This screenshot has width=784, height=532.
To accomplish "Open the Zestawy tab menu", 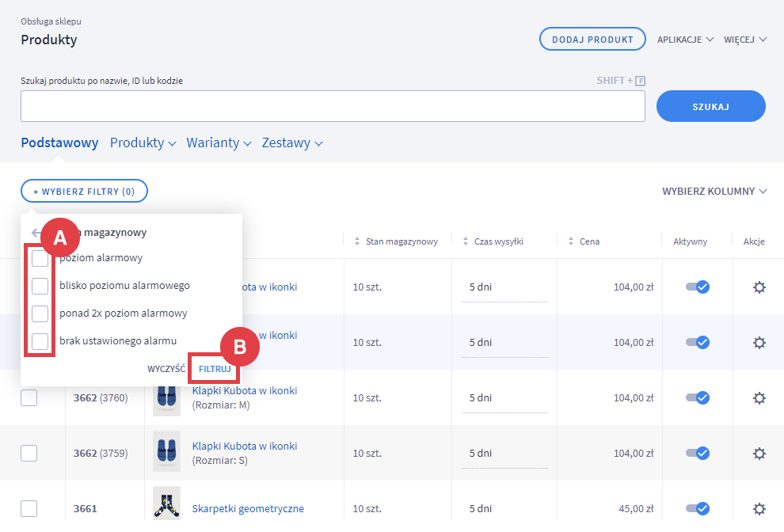I will pos(292,143).
